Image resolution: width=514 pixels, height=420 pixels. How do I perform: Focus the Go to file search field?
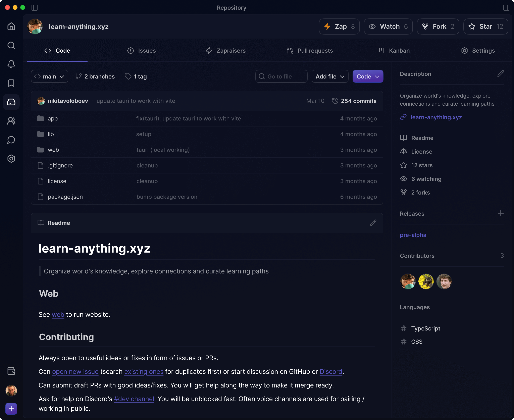[x=281, y=76]
